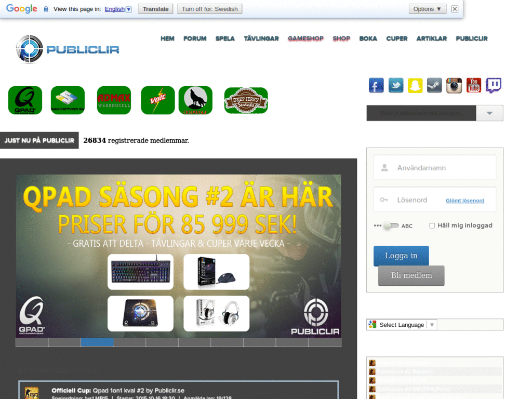Open the BOKA menu item
This screenshot has width=532, height=399.
(x=368, y=38)
